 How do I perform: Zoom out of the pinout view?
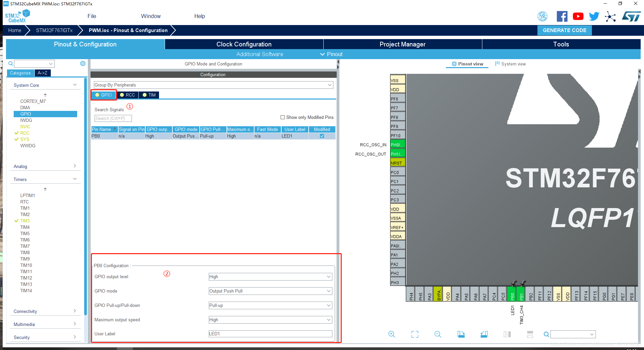438,334
